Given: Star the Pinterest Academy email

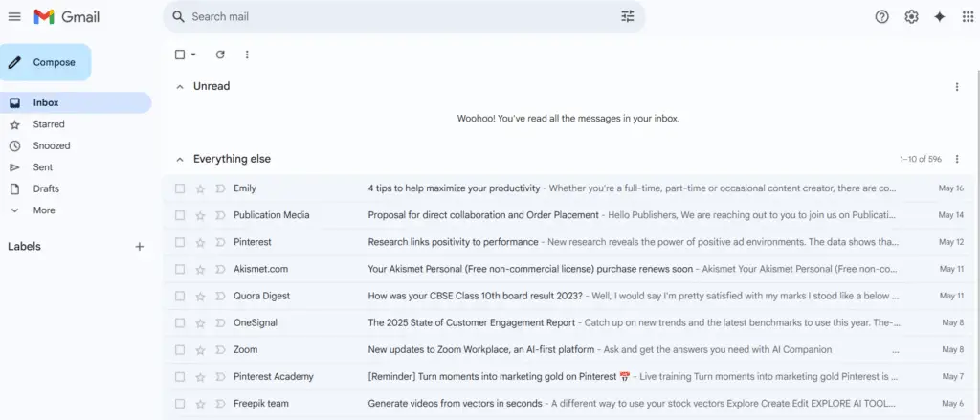Looking at the screenshot, I should (x=200, y=377).
